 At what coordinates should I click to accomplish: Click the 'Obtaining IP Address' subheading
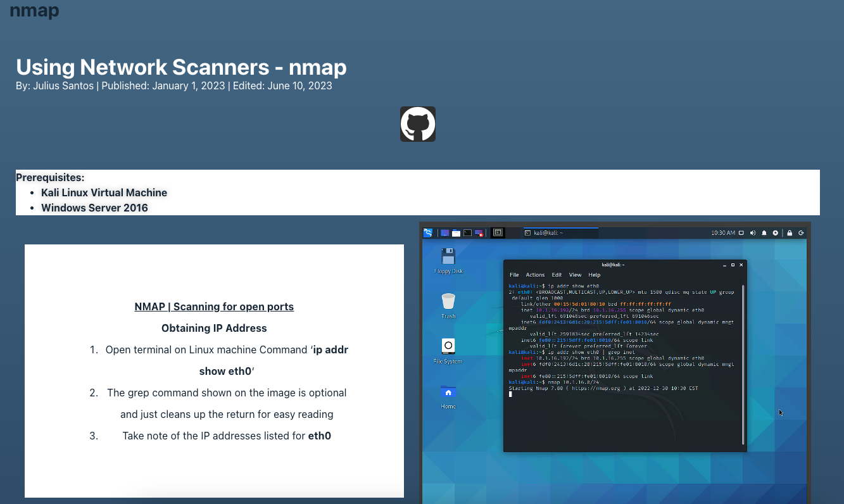tap(214, 328)
